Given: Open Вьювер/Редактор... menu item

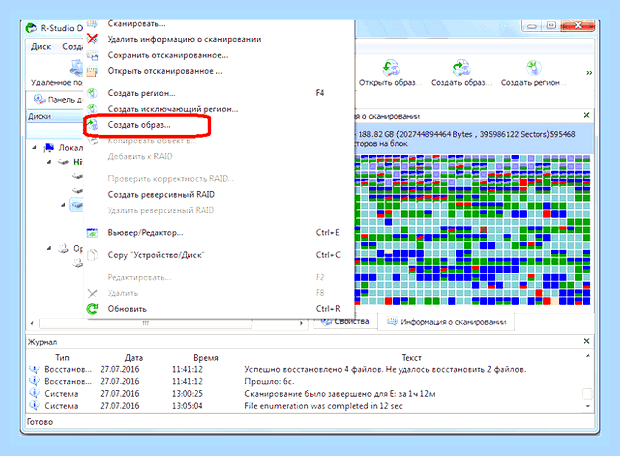Looking at the screenshot, I should tap(145, 233).
